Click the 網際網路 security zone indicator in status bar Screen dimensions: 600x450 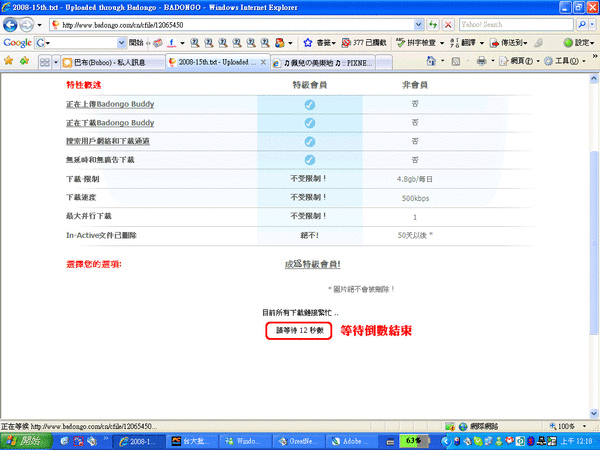(x=479, y=426)
